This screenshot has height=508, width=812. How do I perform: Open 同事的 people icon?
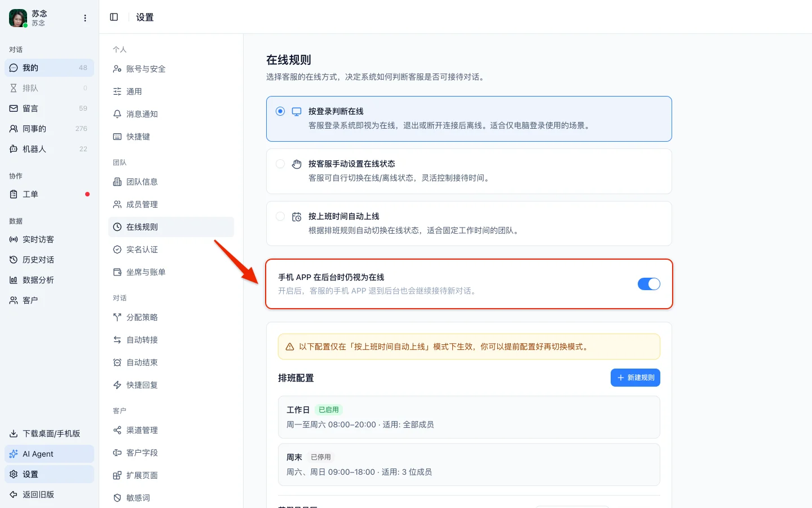[14, 129]
